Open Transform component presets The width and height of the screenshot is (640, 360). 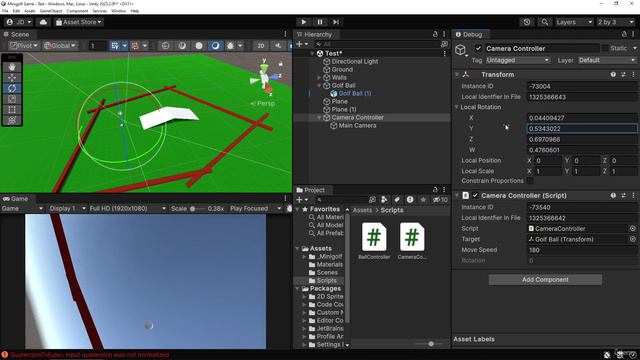(623, 75)
